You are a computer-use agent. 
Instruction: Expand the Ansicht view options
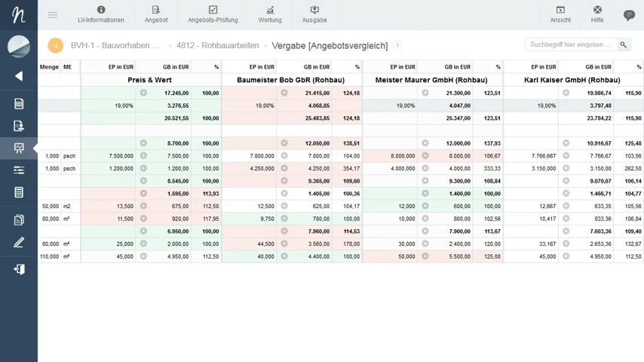[x=560, y=14]
